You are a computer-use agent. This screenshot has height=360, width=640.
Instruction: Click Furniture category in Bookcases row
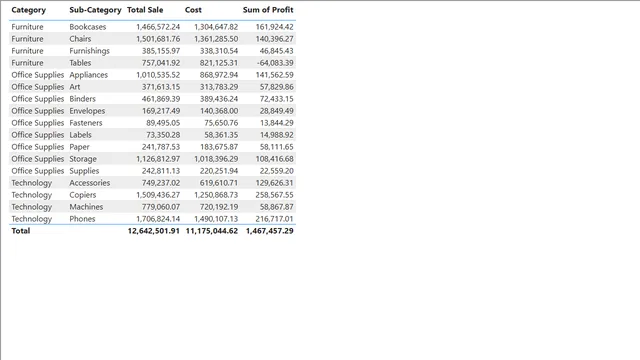tap(27, 27)
